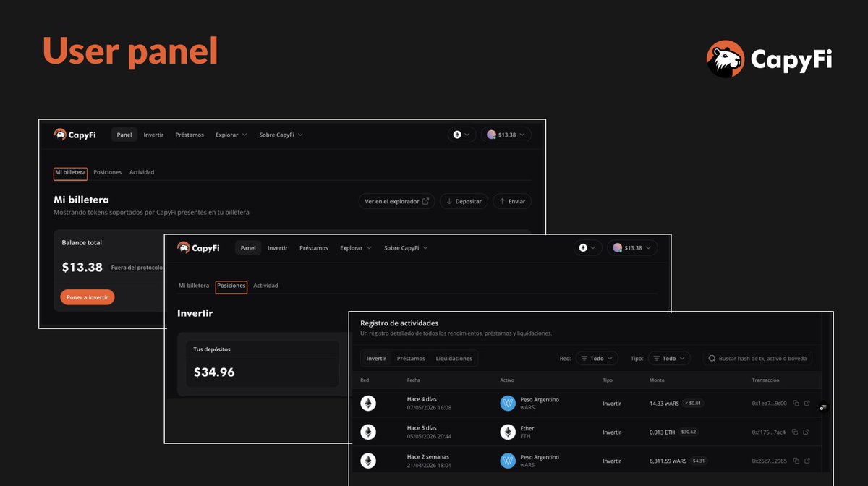Click the floating widget icon at activity table edge

coord(823,408)
